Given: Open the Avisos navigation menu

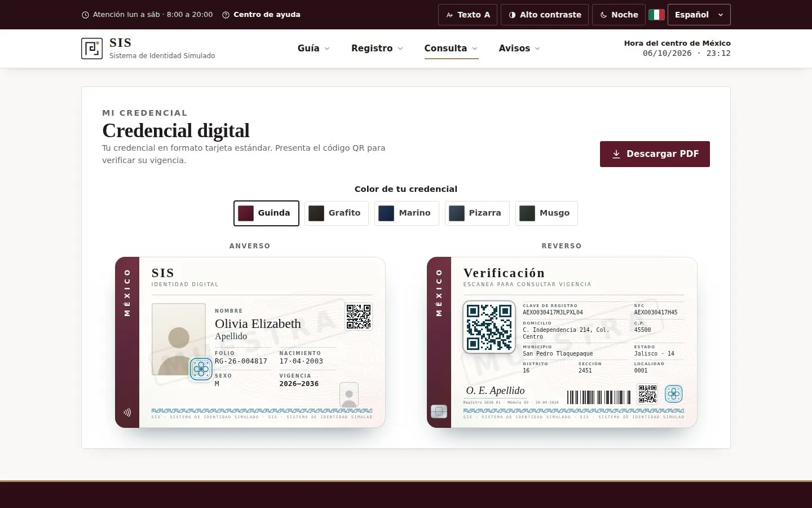Looking at the screenshot, I should [519, 49].
